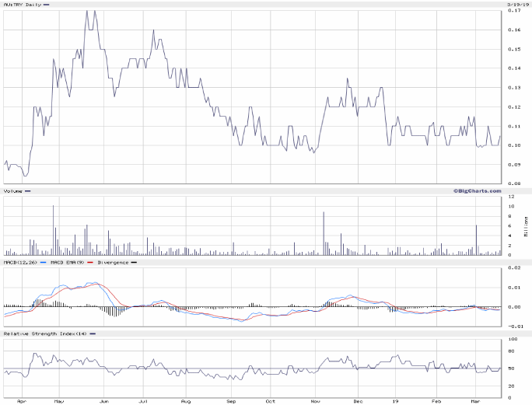The image size is (532, 405).
Task: Click the AUsTRY Daily legend line marker
Action: point(46,5)
